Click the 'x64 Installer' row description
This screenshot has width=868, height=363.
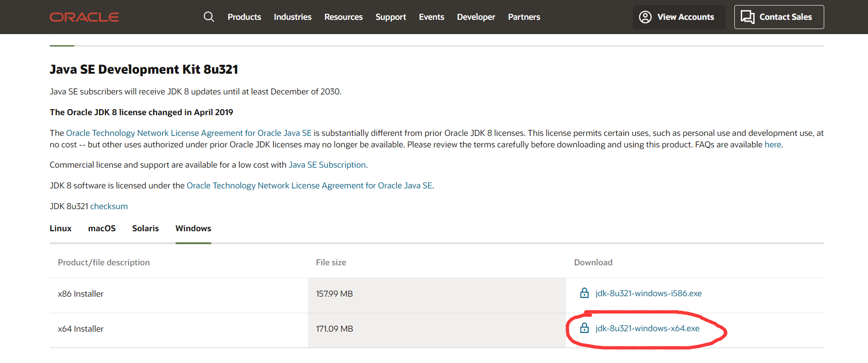(81, 329)
